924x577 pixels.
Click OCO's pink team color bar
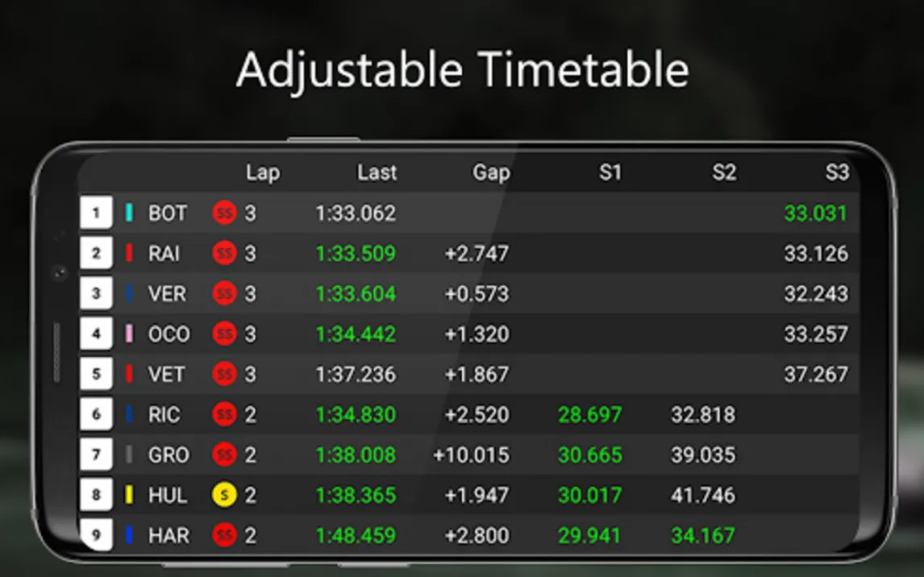[x=129, y=334]
